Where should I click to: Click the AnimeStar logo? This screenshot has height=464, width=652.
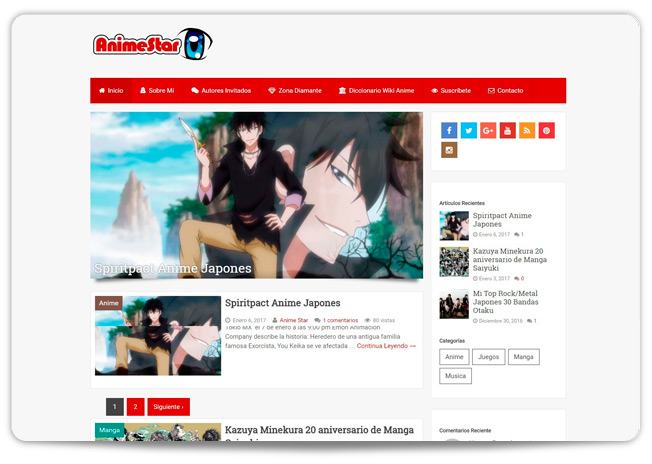153,44
